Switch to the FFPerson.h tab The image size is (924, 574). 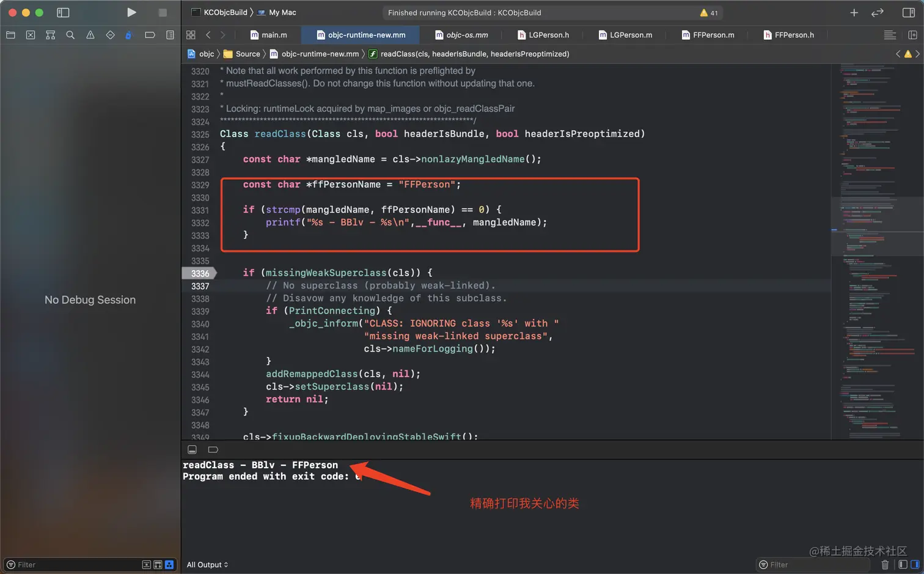tap(788, 35)
